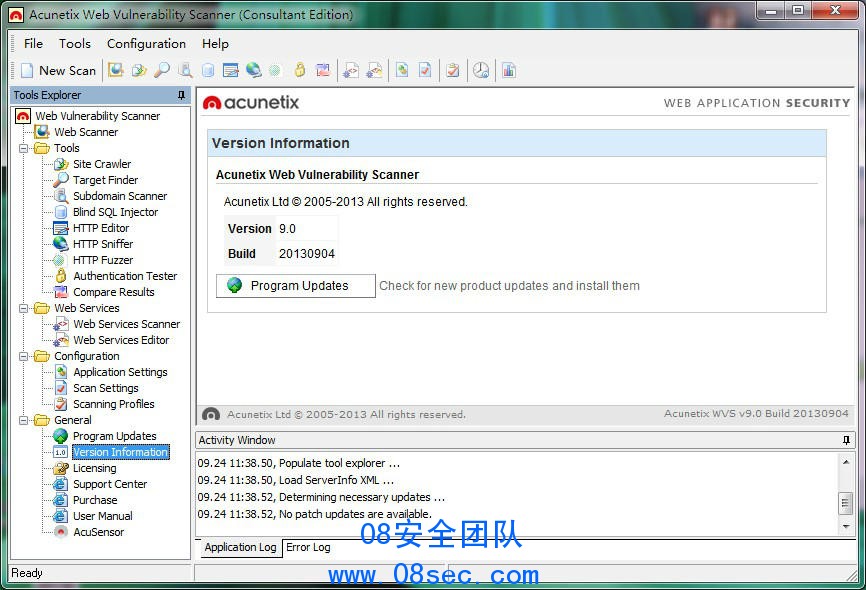866x590 pixels.
Task: Start a New Scan from the toolbar
Action: [59, 71]
